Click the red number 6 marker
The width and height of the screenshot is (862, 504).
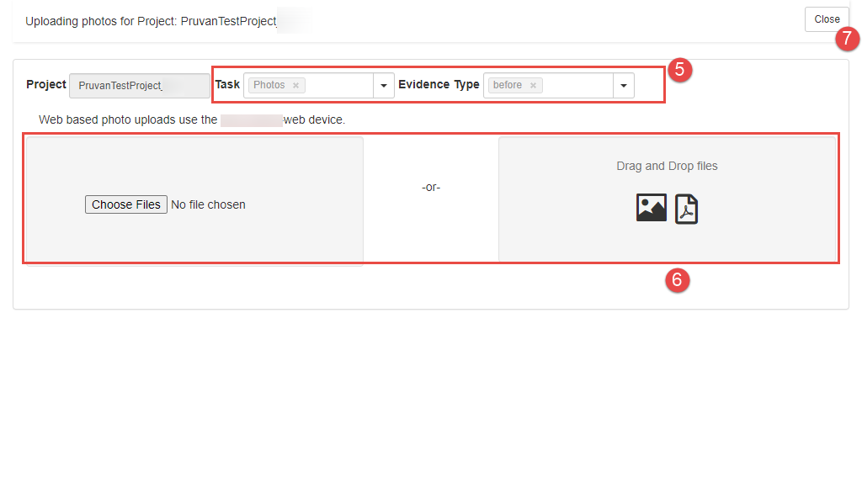pos(678,280)
